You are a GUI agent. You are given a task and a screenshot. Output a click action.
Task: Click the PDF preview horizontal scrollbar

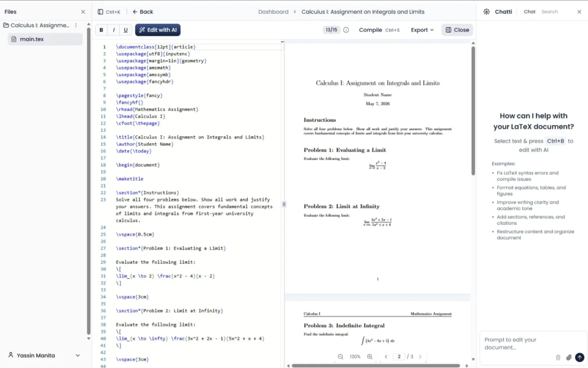point(376,366)
